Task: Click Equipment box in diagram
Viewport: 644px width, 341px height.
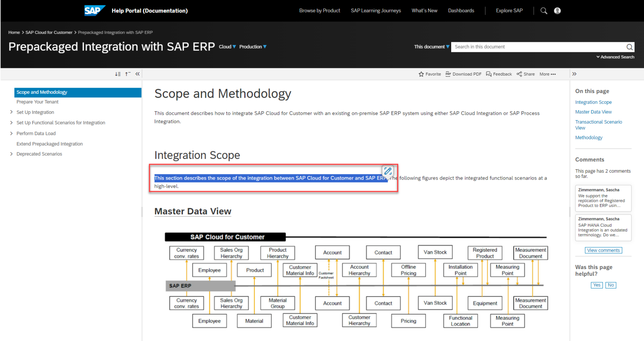Action: (485, 303)
